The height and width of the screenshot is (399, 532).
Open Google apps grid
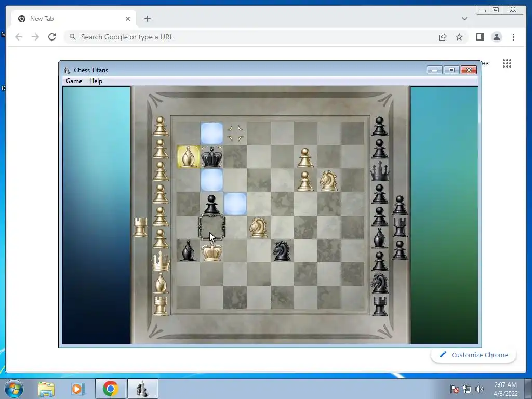point(507,63)
